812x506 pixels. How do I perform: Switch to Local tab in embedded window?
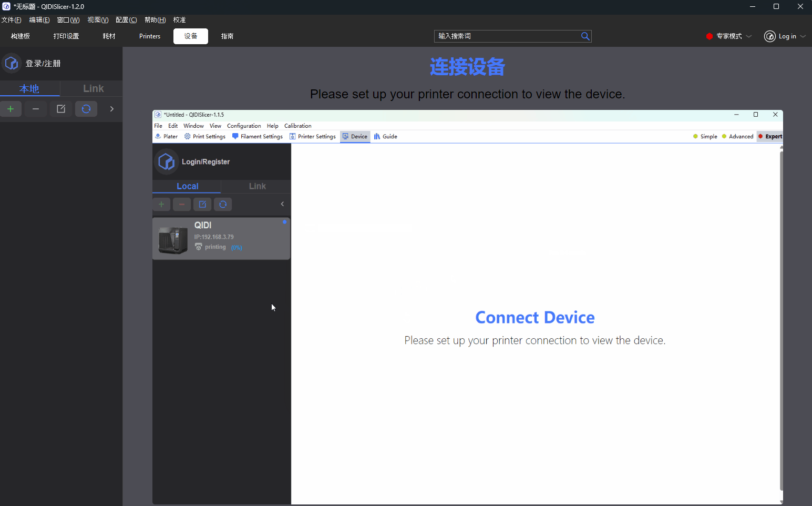click(x=187, y=186)
